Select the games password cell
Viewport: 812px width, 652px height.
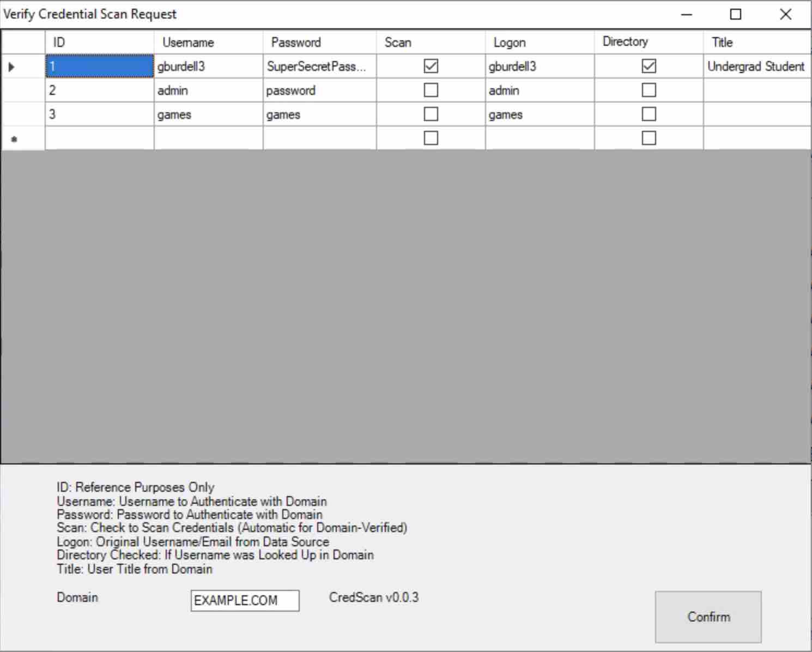[319, 114]
